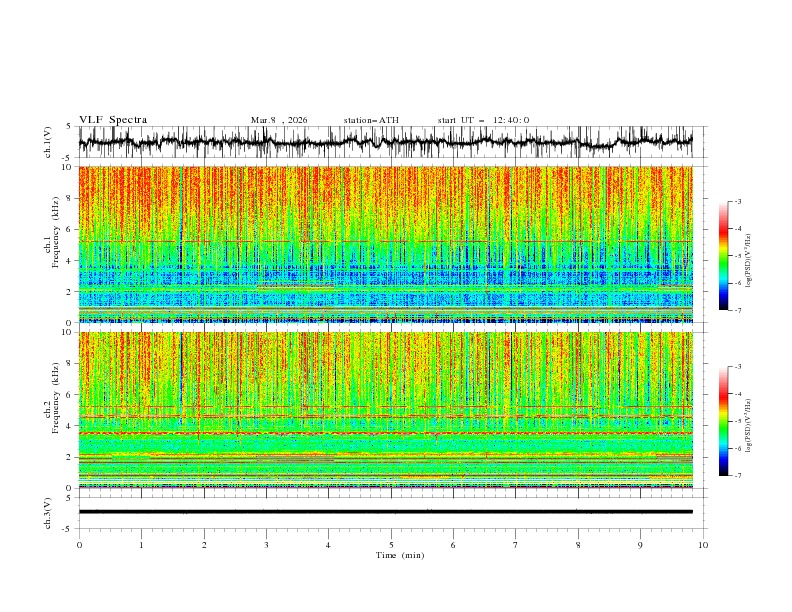Viewport: 792px width, 612px height.
Task: Click inside the ch.2 spectrogram panel
Action: point(385,410)
